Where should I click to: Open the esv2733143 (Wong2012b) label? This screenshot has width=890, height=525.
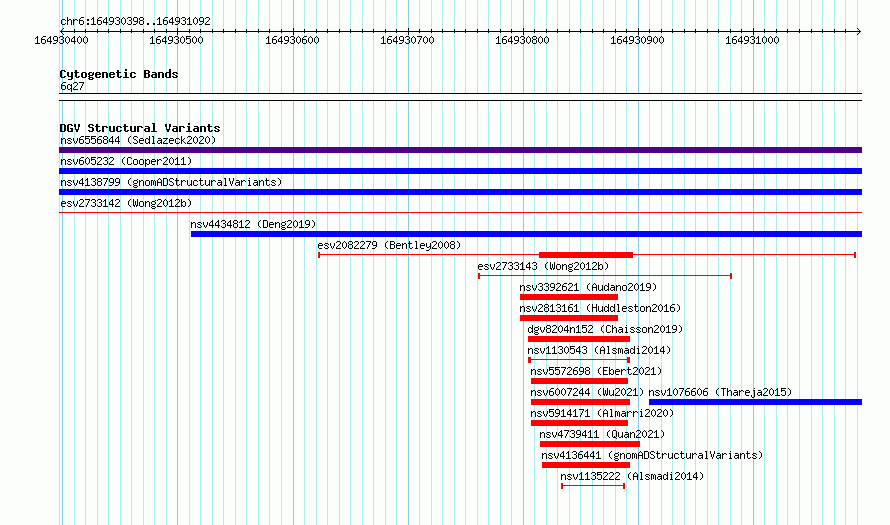click(543, 266)
